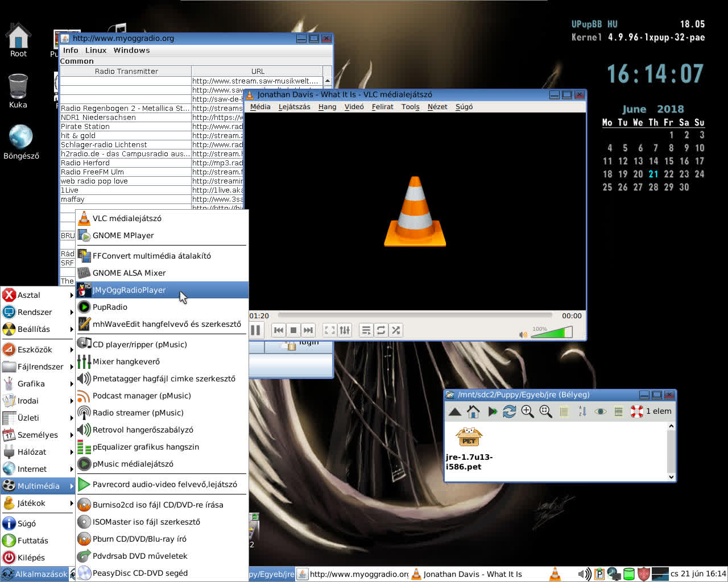Open mhWaveEdit hangfelvevő és szerkesztő
Screen dimensions: 728x582
(x=162, y=324)
